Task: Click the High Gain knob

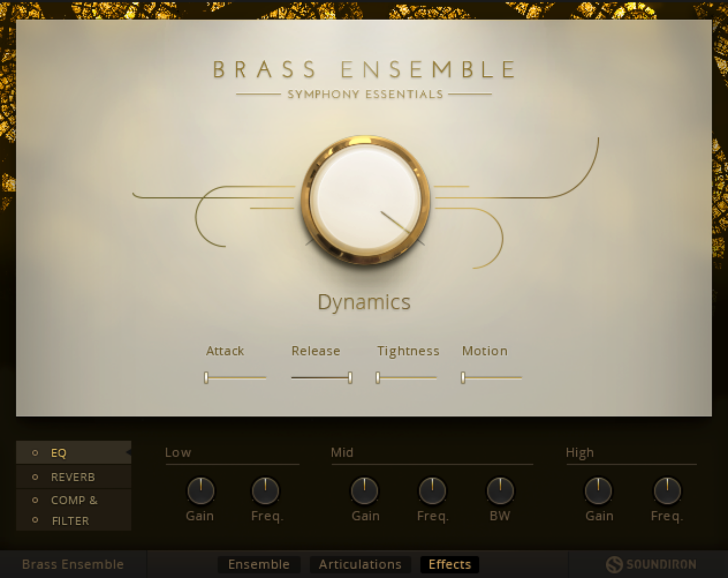Action: tap(598, 491)
